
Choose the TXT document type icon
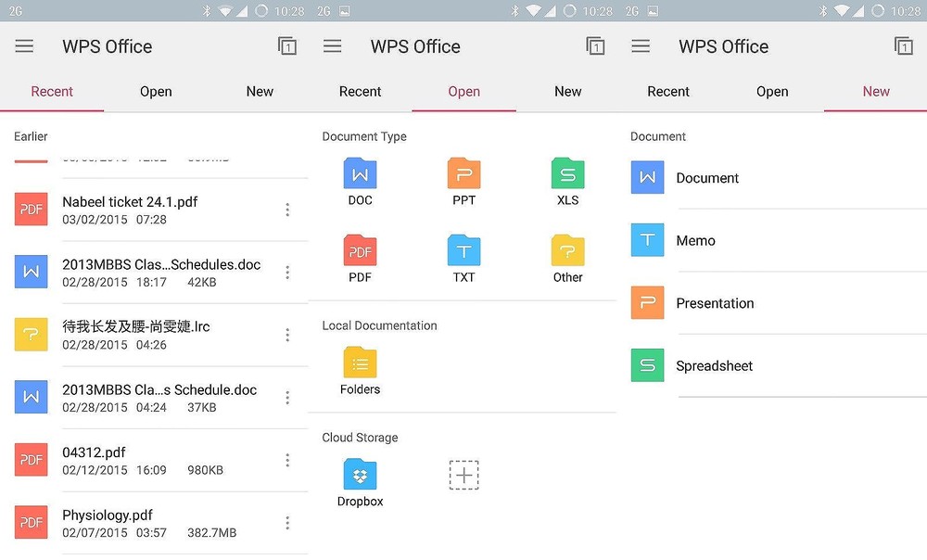pyautogui.click(x=463, y=259)
